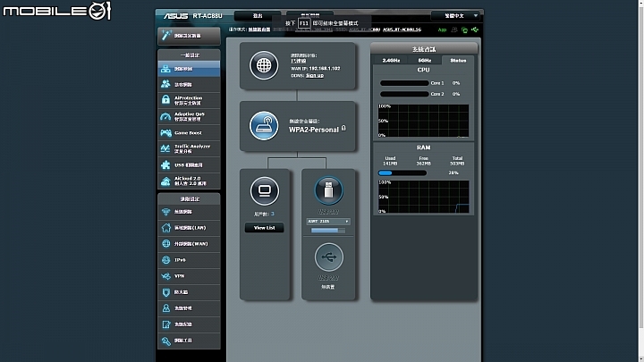The height and width of the screenshot is (362, 644).
Task: Switch to the 5GHz tab
Action: point(425,61)
